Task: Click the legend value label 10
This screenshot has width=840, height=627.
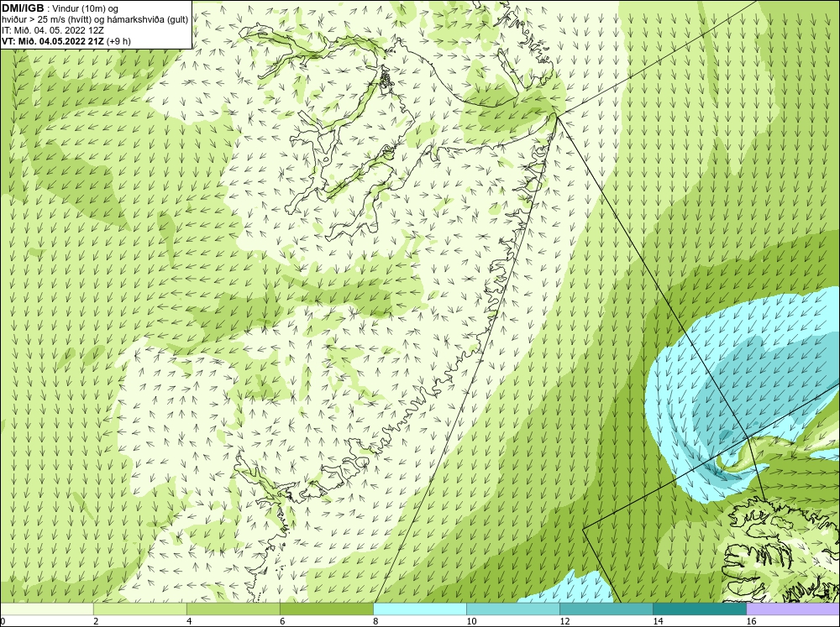Action: coord(471,621)
